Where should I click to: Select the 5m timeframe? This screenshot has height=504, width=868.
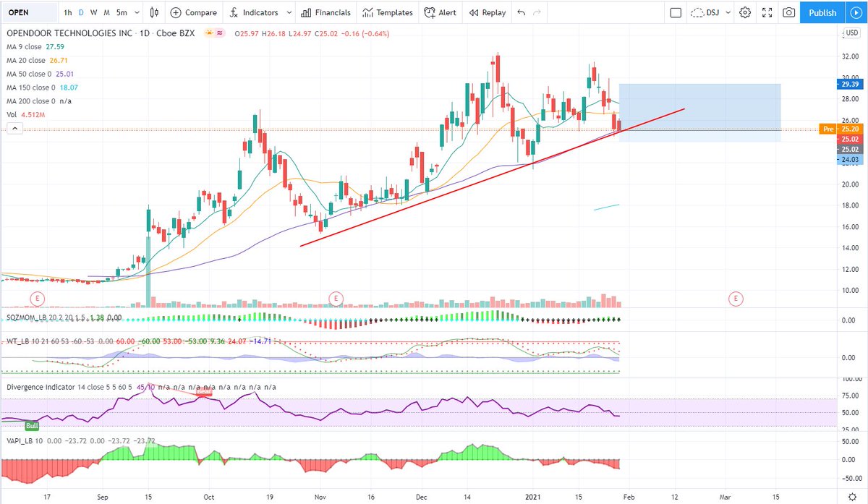pyautogui.click(x=122, y=12)
